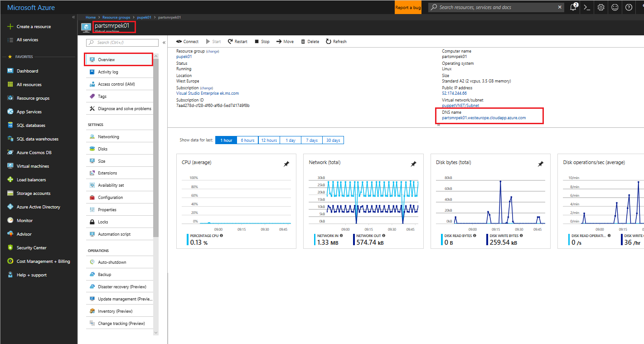Select the 6 hours data range
Image resolution: width=644 pixels, height=344 pixels.
pos(247,140)
